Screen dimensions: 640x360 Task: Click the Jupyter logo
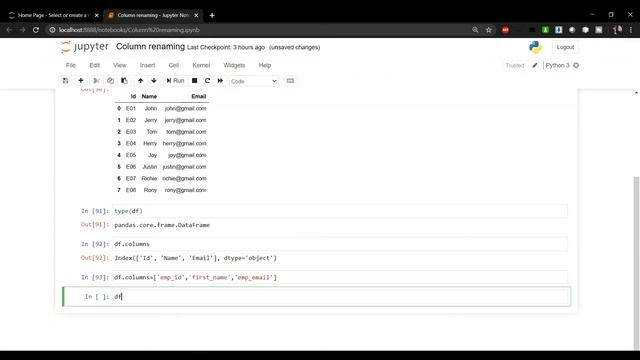[x=84, y=47]
